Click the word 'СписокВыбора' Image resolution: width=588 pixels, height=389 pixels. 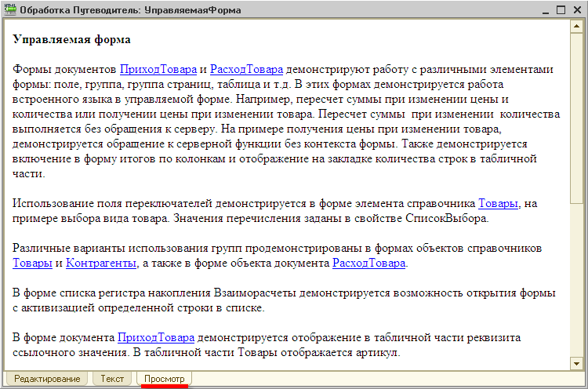pos(446,218)
